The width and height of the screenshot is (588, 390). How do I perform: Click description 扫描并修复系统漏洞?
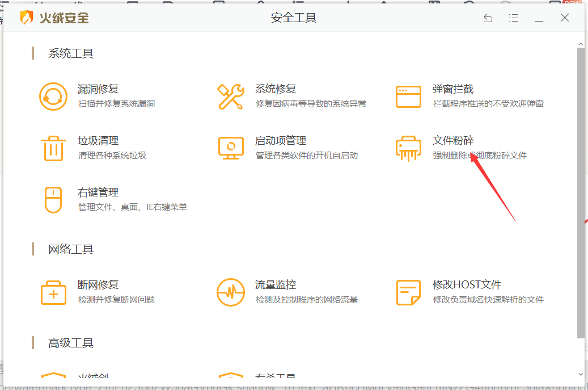(x=116, y=103)
